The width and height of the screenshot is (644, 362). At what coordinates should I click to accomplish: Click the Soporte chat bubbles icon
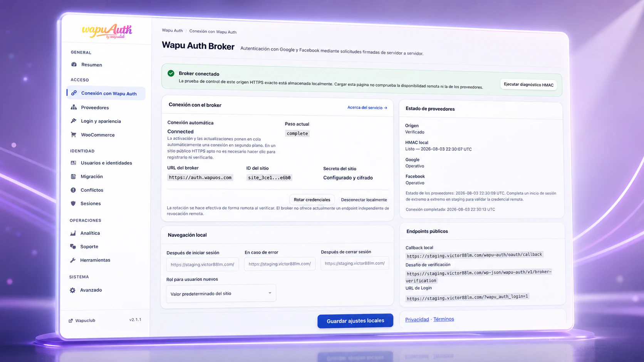click(x=73, y=246)
